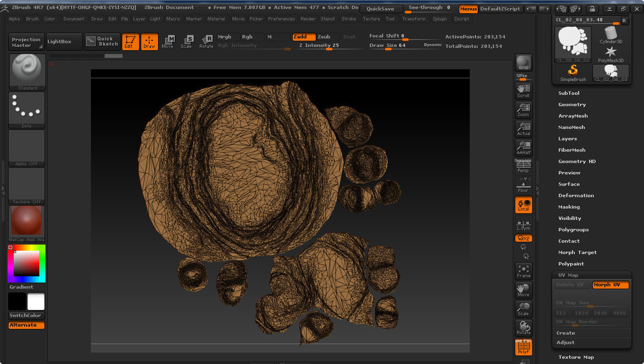Enable Rgb paint mode
Screen dimensions: 644x364
[x=252, y=36]
